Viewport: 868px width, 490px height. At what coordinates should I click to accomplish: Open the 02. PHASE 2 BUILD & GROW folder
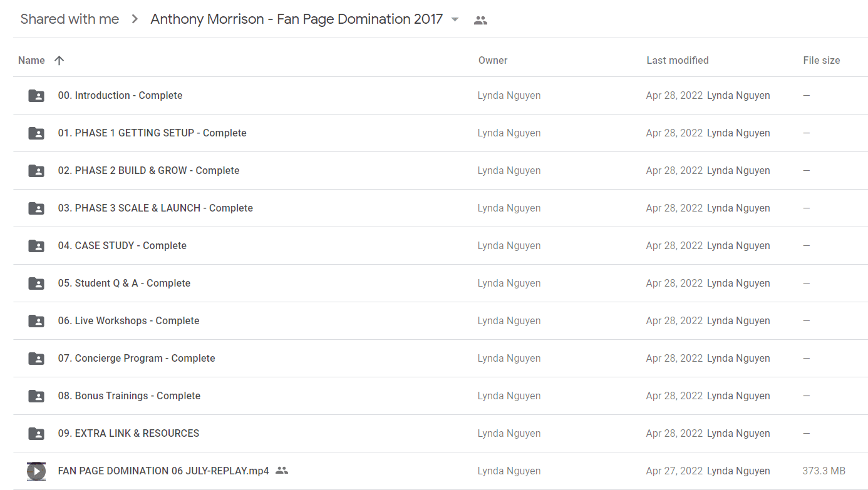(x=148, y=171)
